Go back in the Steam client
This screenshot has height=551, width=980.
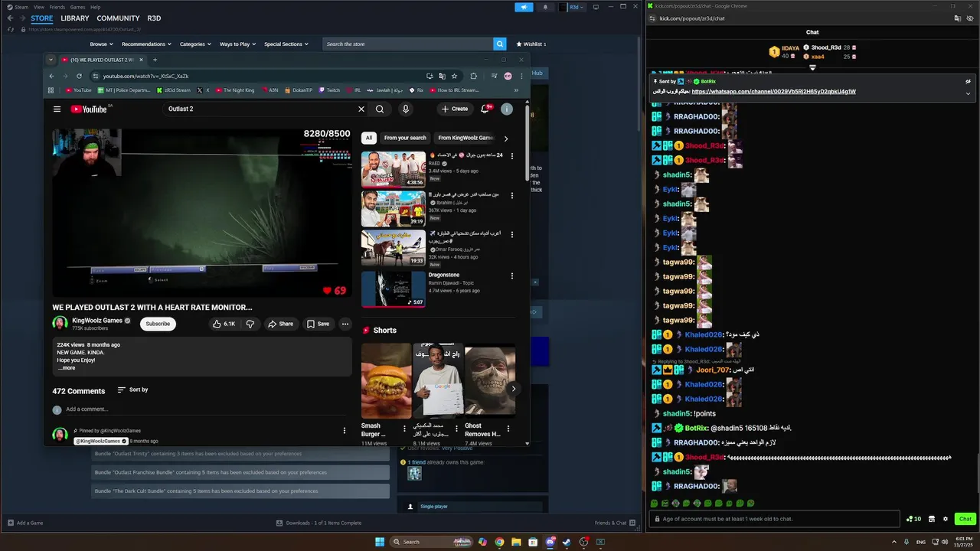coord(10,18)
